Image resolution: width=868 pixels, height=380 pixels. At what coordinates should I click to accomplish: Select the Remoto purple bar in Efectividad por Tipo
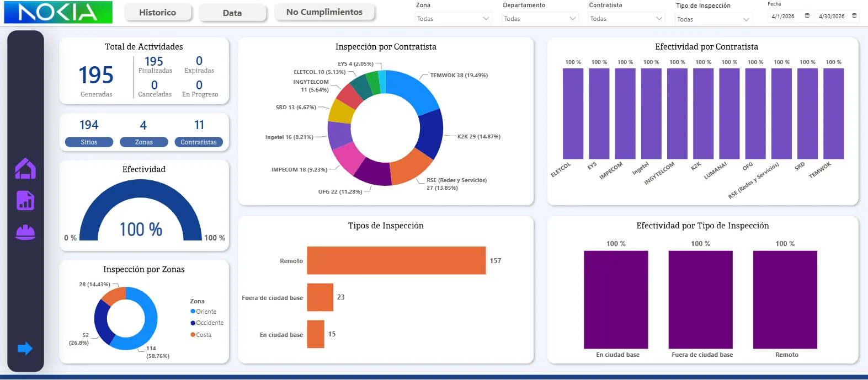785,300
